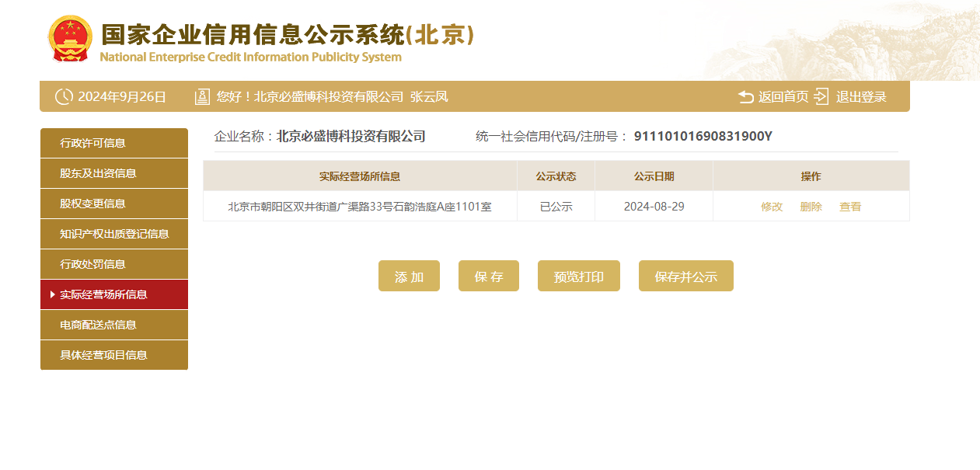Open 行政许可信息 in the sidebar
This screenshot has height=470, width=980.
click(114, 143)
